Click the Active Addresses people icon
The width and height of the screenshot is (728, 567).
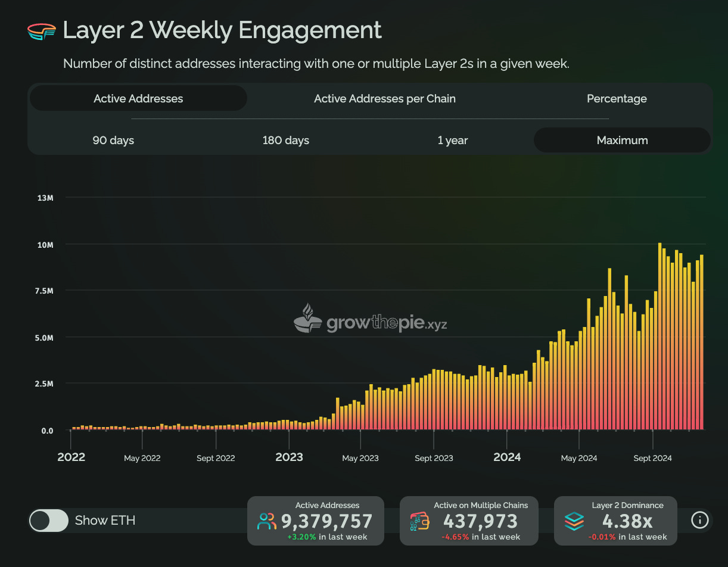pyautogui.click(x=267, y=520)
